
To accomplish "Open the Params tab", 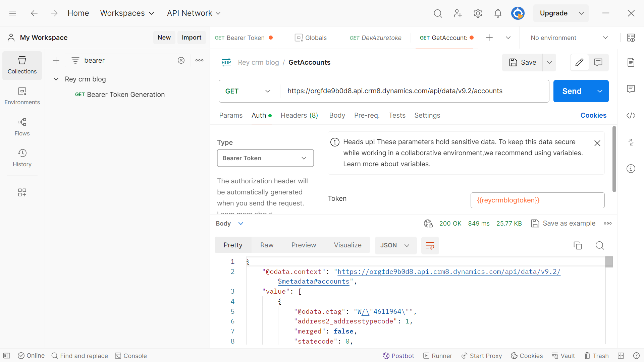I will (231, 115).
